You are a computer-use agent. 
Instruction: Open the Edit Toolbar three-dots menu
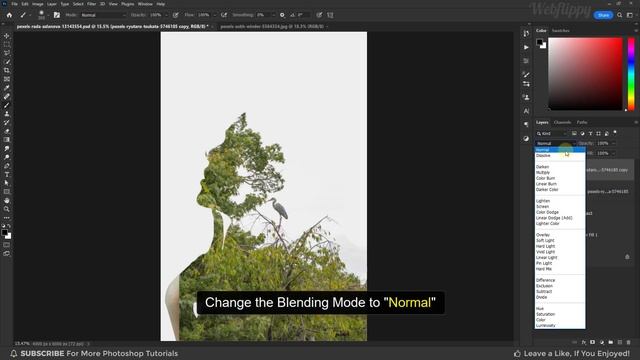(x=7, y=218)
